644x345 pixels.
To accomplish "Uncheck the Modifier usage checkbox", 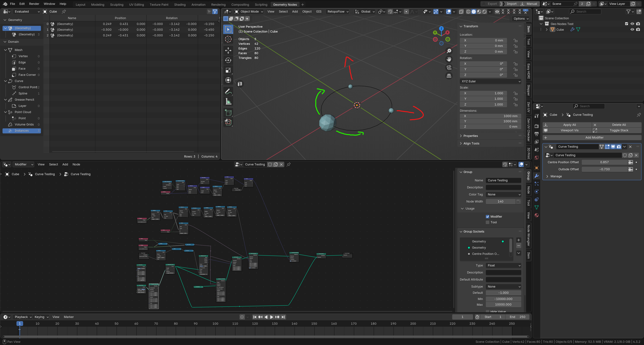I will (488, 216).
